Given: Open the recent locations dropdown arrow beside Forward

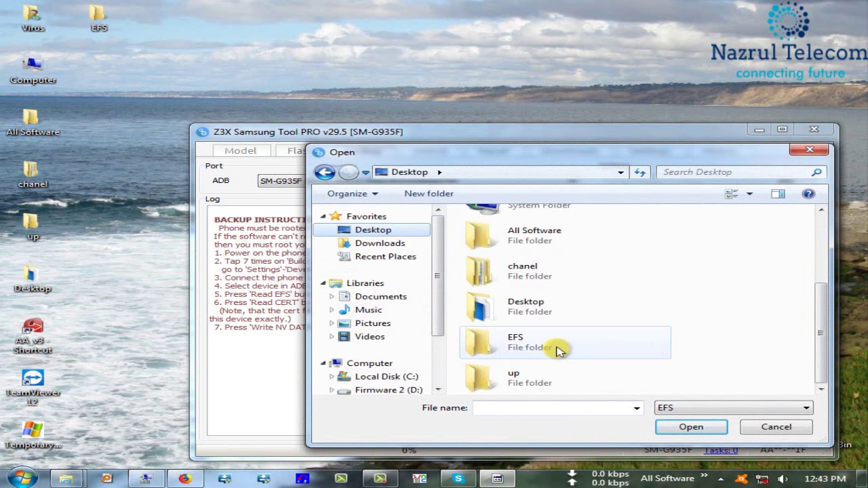Looking at the screenshot, I should point(366,173).
